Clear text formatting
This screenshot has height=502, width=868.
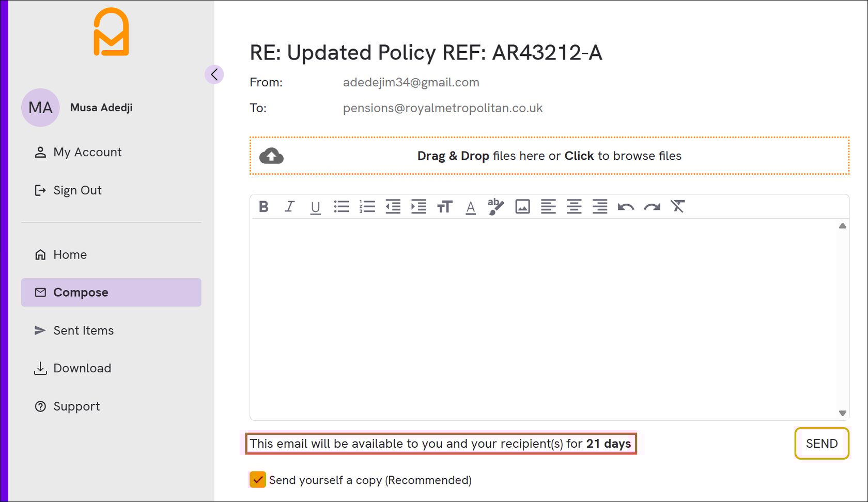677,206
